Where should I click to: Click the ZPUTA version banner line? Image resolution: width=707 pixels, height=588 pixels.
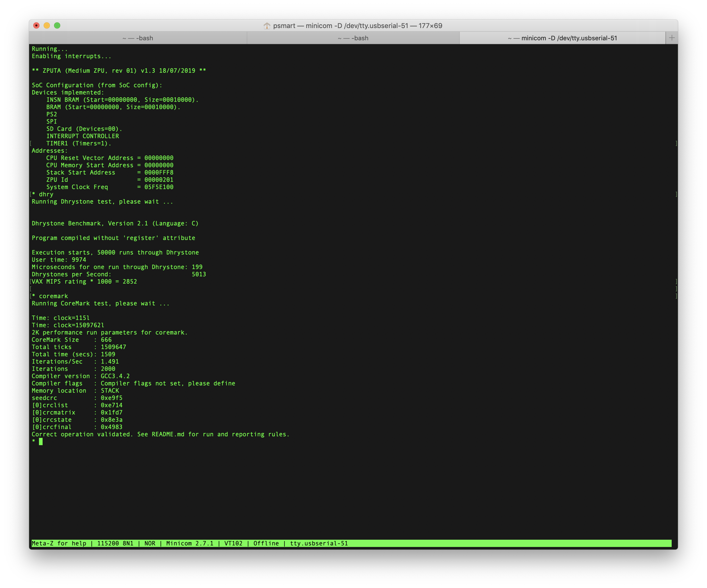click(x=119, y=71)
